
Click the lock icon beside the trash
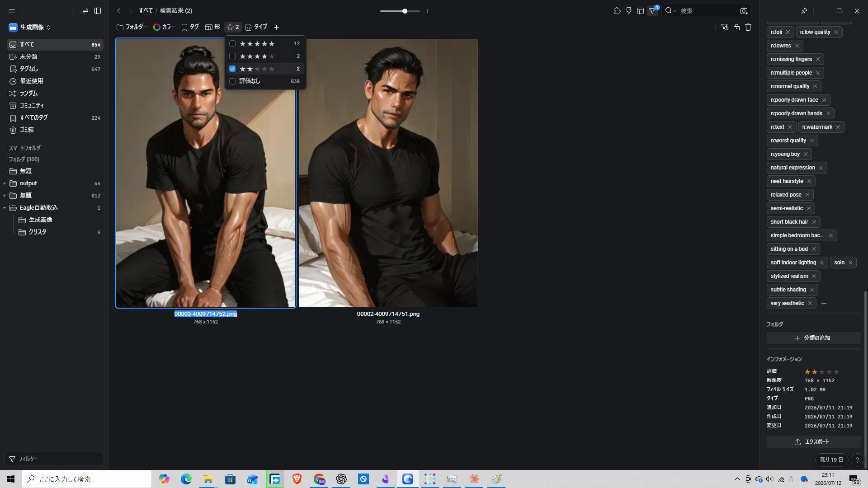736,27
